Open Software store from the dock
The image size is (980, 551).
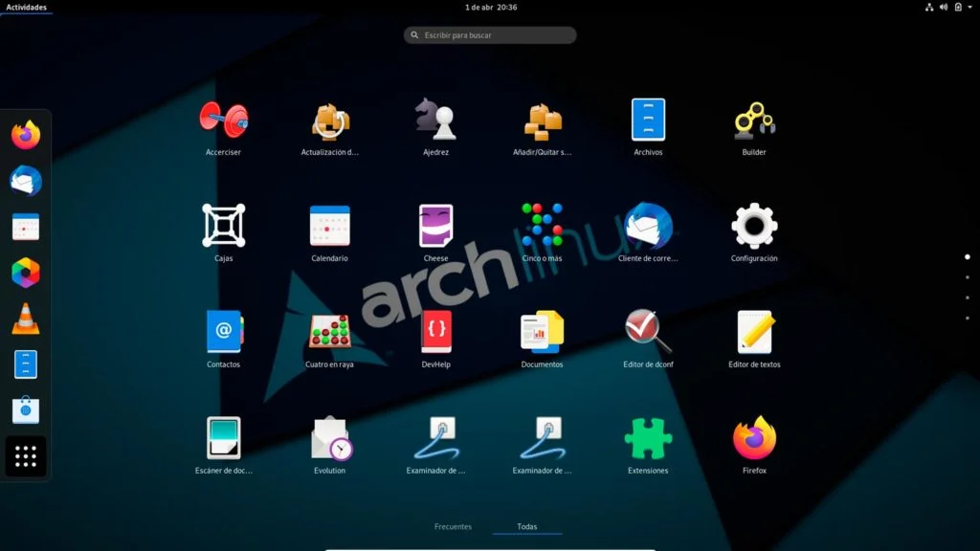26,409
